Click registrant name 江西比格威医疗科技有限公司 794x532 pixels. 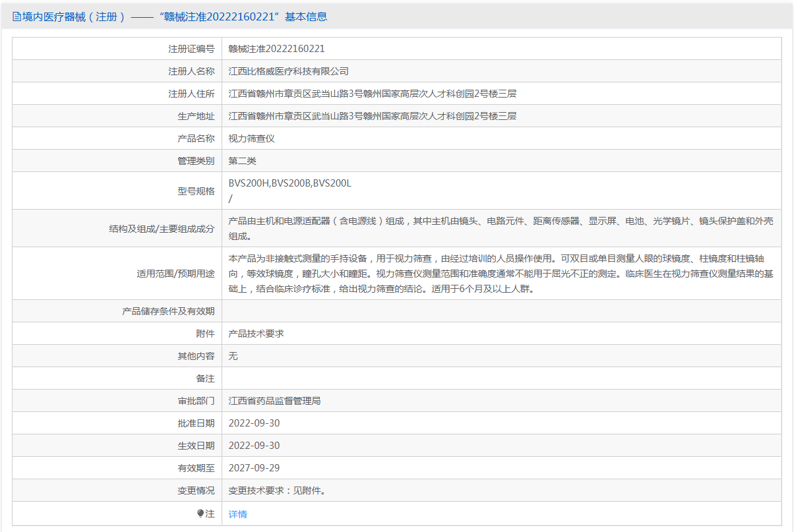[x=288, y=71]
